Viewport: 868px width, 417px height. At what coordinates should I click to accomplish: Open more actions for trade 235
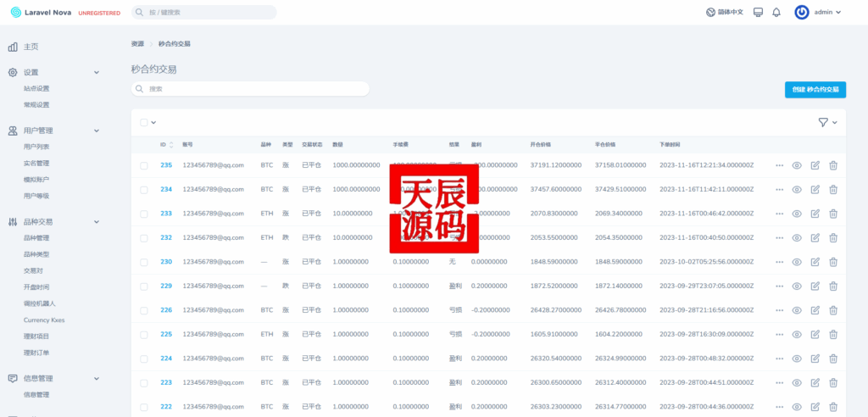(x=780, y=165)
